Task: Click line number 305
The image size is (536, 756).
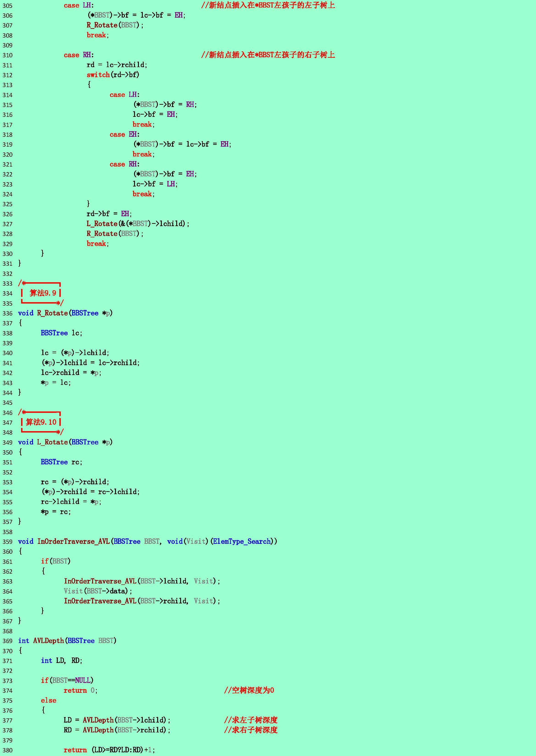Action: point(7,5)
